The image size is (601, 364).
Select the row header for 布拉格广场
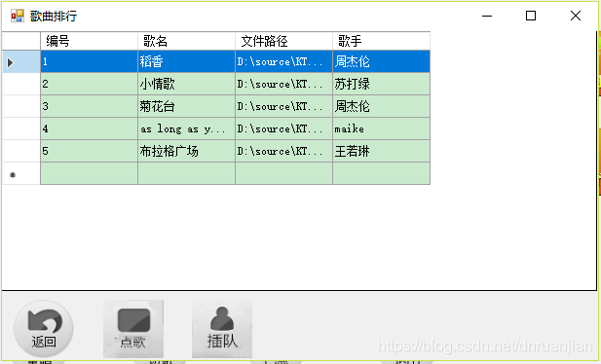[x=21, y=151]
